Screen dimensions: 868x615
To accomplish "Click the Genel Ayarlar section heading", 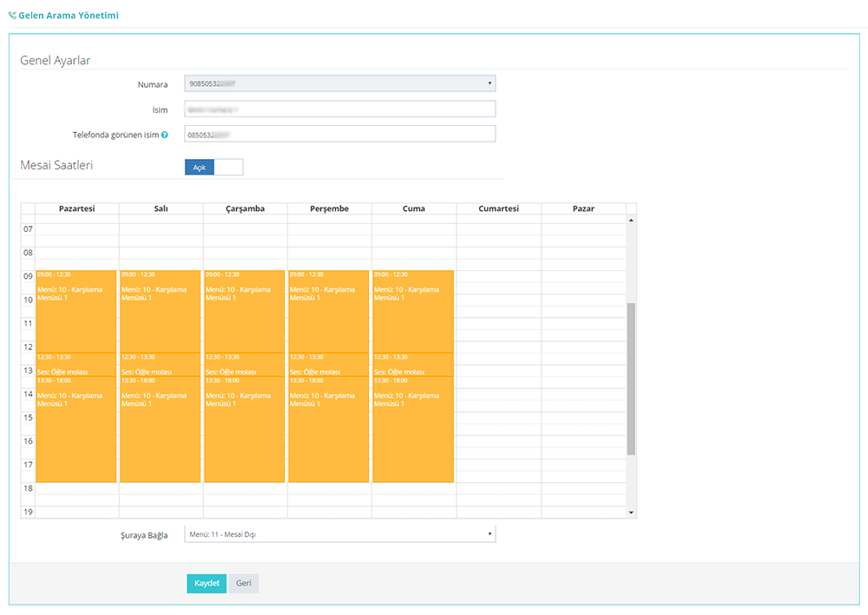I will 56,61.
